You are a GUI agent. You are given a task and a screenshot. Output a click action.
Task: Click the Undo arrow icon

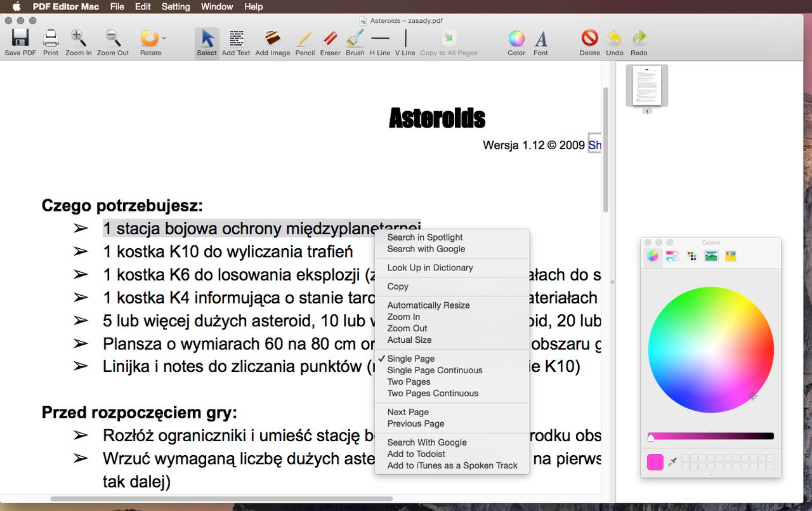point(614,38)
